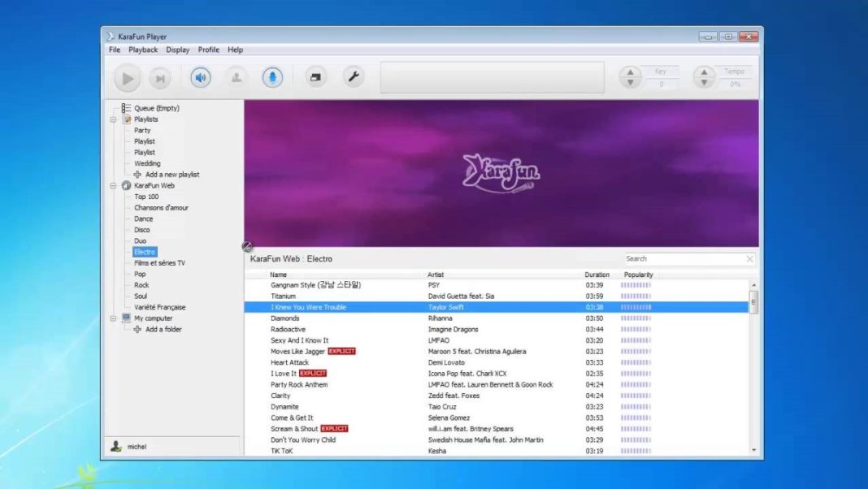Viewport: 868px width, 489px height.
Task: Mute audio with the speaker toggle
Action: click(x=200, y=77)
